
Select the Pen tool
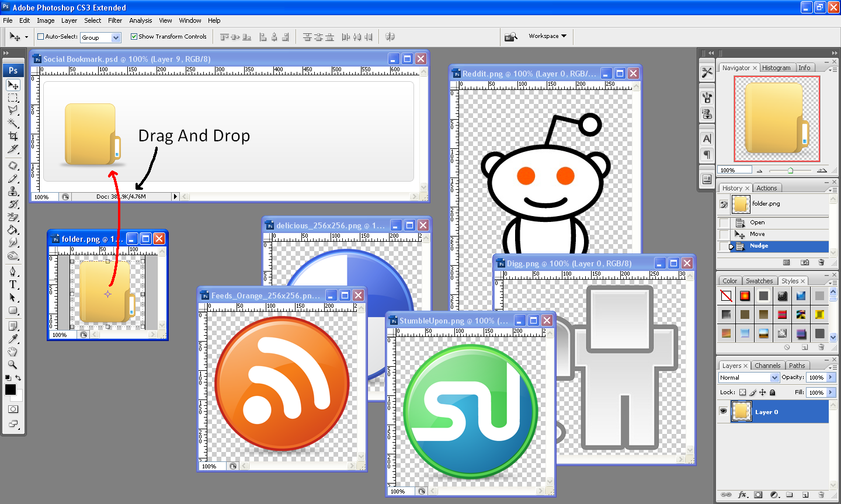pos(13,272)
